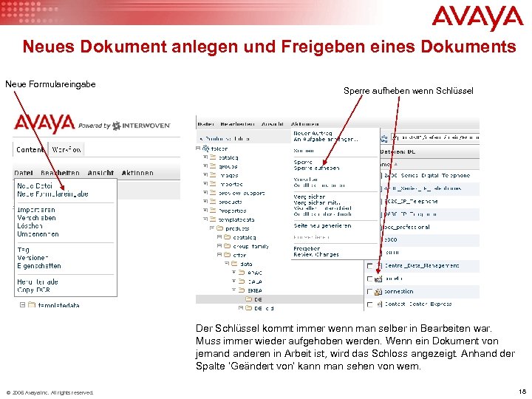Expand the properties folder node
Screen dimensions: 532x399
pyautogui.click(x=205, y=211)
